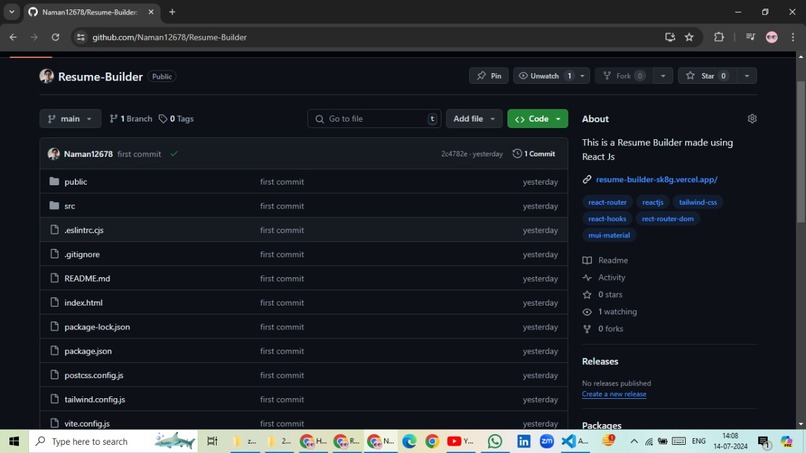Select the tailwind-css topic tag
806x453 pixels.
[698, 202]
